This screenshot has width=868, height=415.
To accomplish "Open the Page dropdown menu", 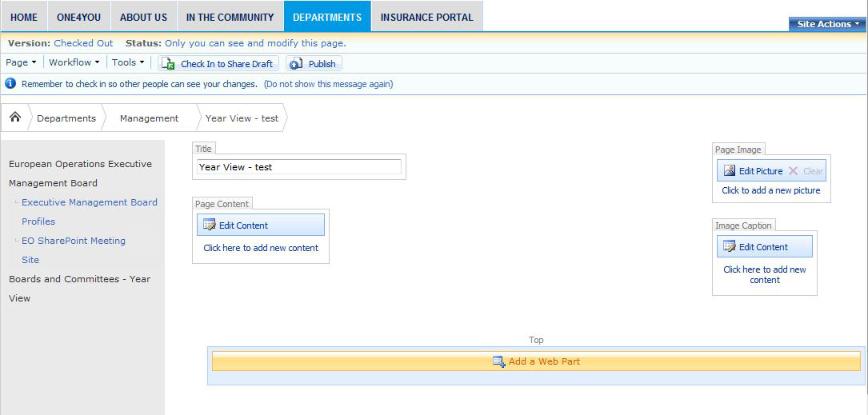I will pos(21,62).
